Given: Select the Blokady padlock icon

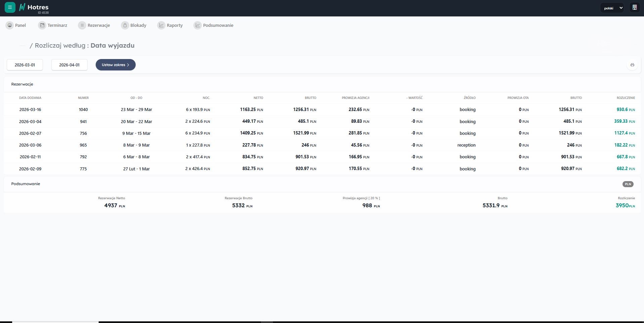Looking at the screenshot, I should [125, 25].
